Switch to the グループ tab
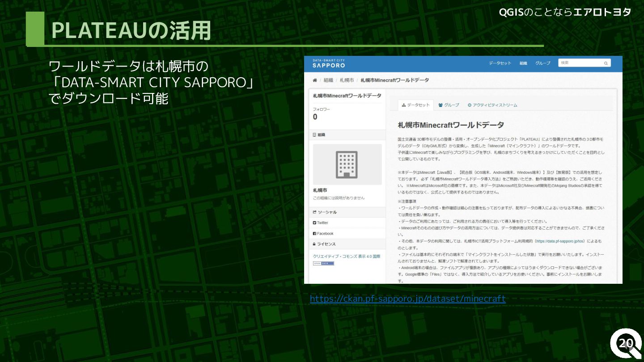Viewport: 644px width, 362px height. click(449, 105)
